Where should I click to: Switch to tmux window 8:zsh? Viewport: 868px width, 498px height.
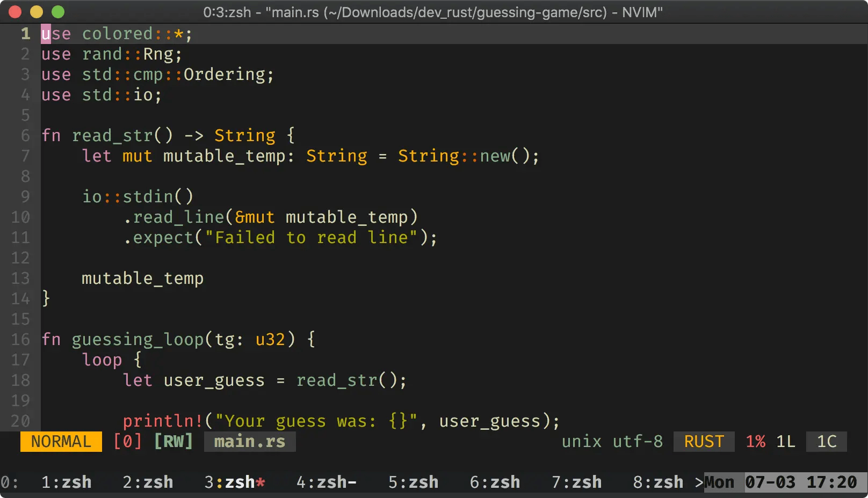(x=660, y=482)
